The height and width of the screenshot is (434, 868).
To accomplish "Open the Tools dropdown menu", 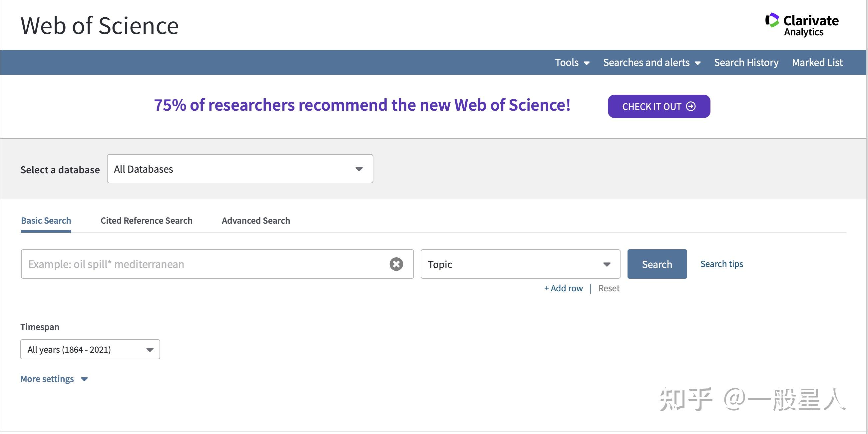I will pyautogui.click(x=572, y=62).
